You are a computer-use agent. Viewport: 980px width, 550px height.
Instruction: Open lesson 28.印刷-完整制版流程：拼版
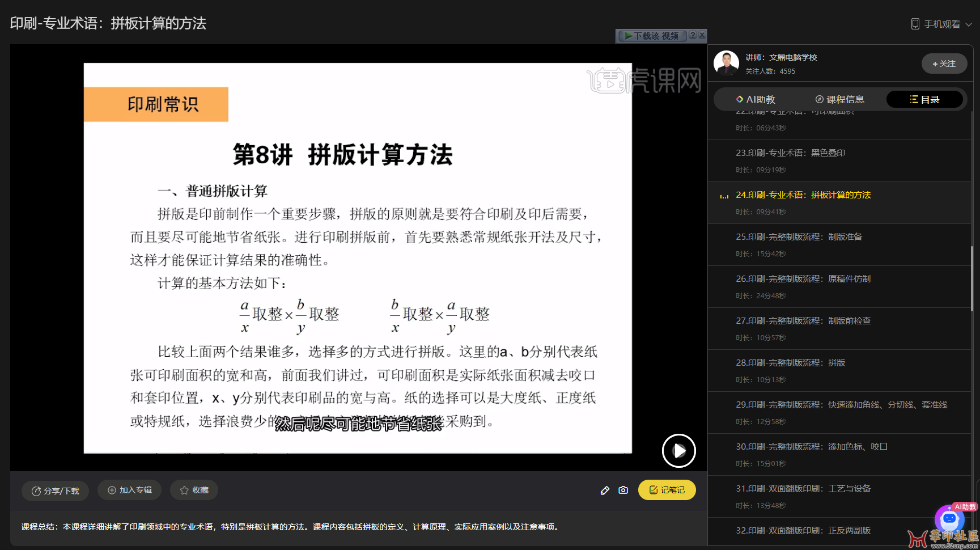(x=840, y=370)
